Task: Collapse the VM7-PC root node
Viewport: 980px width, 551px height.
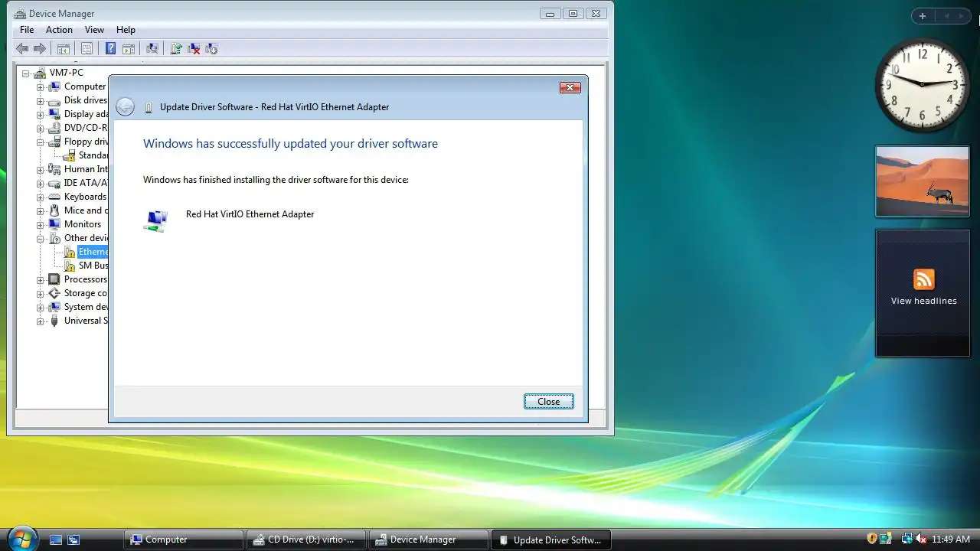Action: pos(25,73)
